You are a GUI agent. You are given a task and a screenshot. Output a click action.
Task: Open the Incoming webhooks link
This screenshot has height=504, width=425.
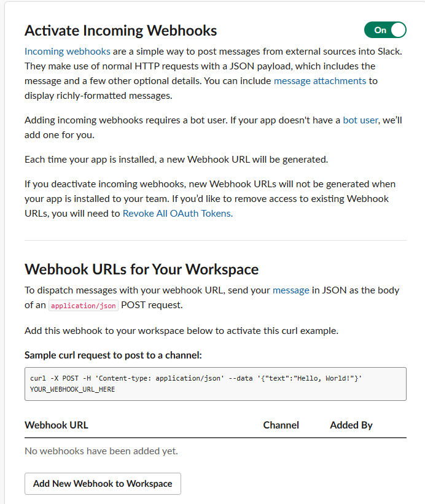click(68, 52)
